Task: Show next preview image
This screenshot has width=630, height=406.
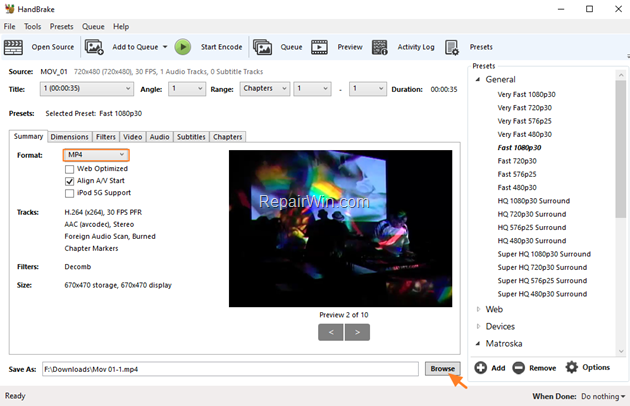Action: 357,332
